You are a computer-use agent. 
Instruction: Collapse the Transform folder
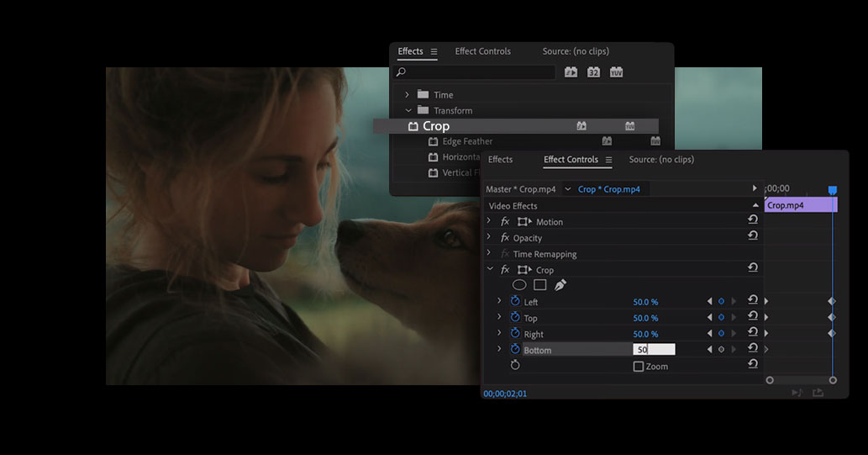408,111
